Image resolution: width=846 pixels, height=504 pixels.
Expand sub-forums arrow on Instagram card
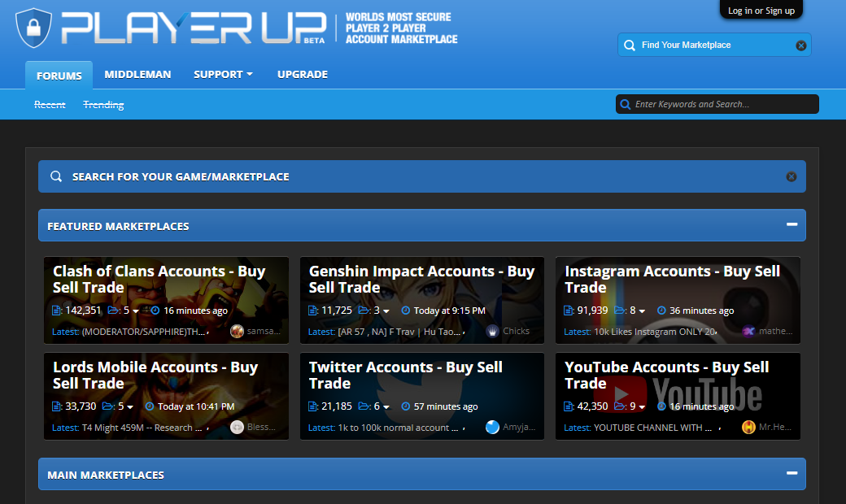click(642, 311)
